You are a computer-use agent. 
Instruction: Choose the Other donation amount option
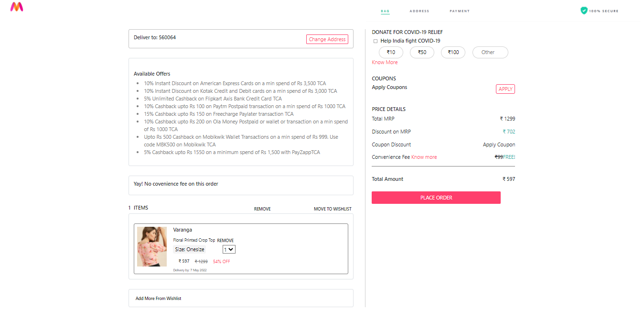[x=490, y=52]
